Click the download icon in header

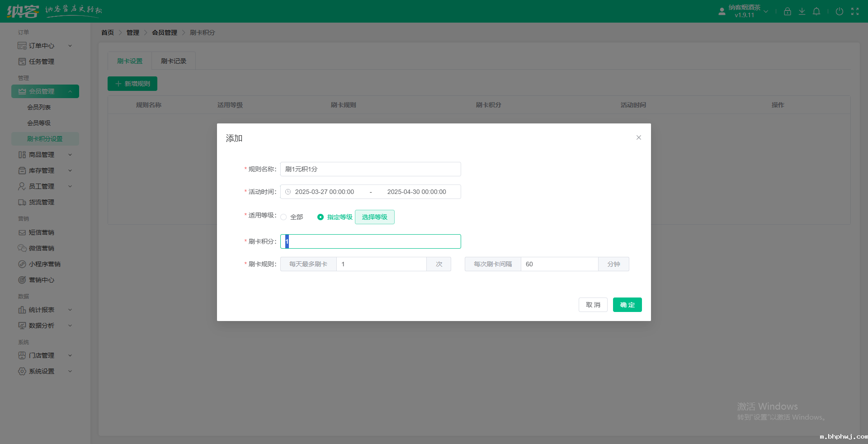tap(802, 11)
